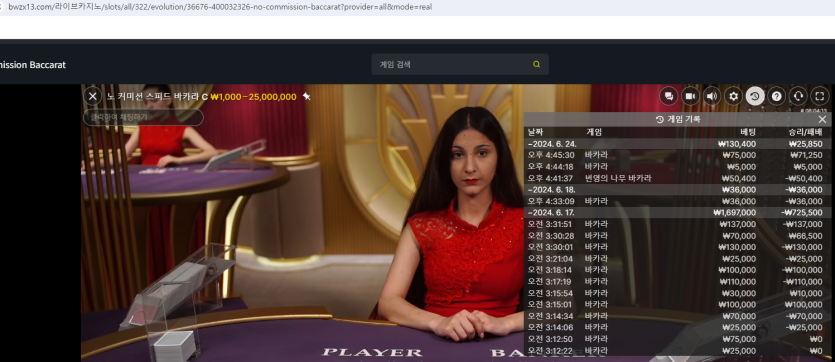Screen dimensions: 835x362
Task: Open the 오전 3:30:01 record row
Action: 677,247
